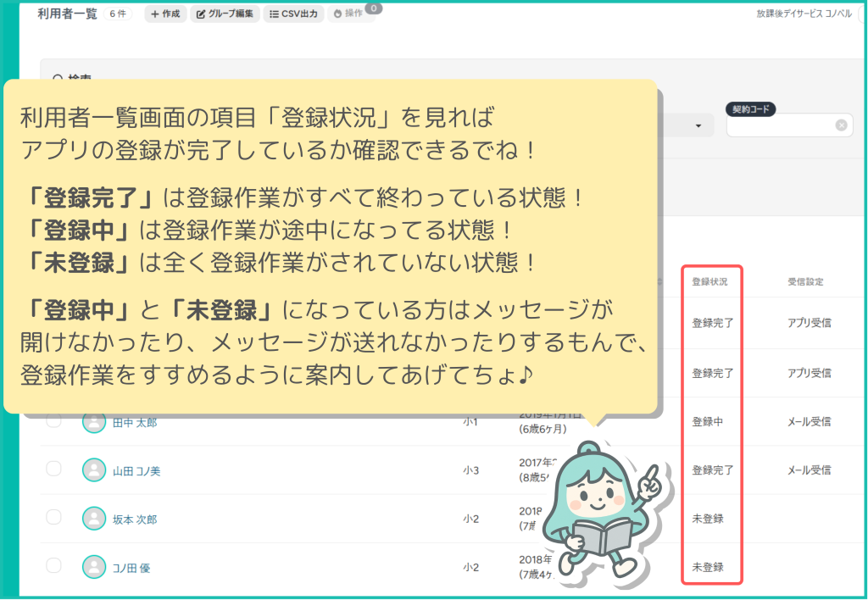Click the 作成 (create) button
This screenshot has width=868, height=600.
[165, 14]
